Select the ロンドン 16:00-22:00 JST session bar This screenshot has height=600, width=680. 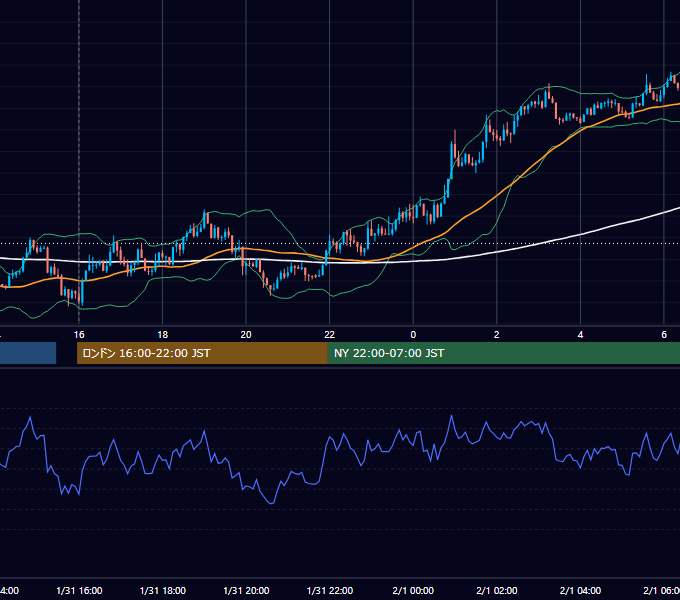click(x=202, y=353)
